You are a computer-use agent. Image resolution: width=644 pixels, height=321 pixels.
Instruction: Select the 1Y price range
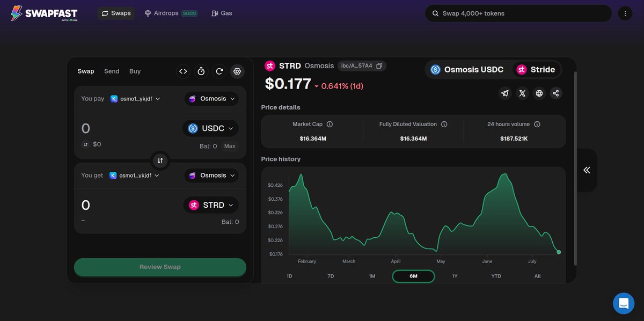tap(455, 276)
